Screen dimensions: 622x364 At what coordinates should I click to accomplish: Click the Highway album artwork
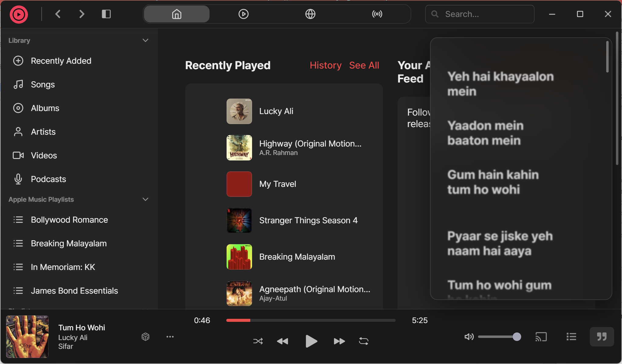(239, 148)
